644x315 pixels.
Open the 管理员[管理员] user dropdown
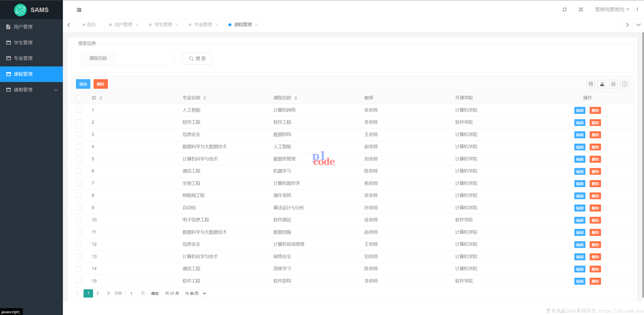[x=612, y=10]
